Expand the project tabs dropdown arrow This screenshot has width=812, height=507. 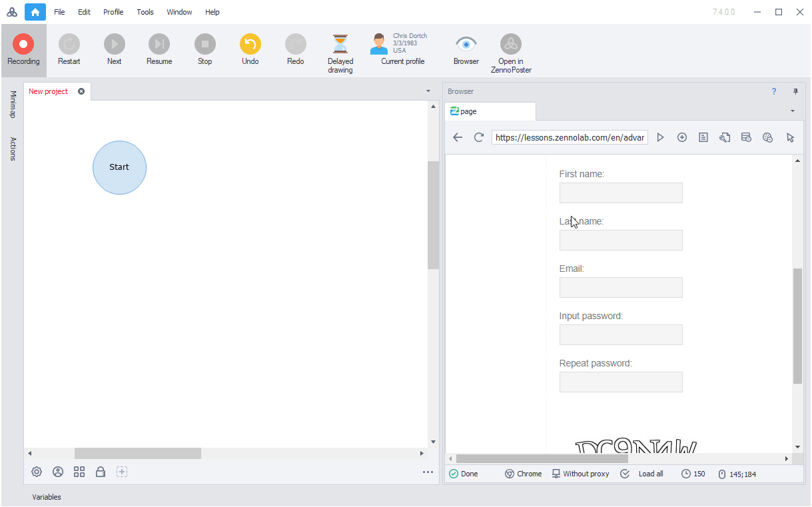click(x=428, y=91)
